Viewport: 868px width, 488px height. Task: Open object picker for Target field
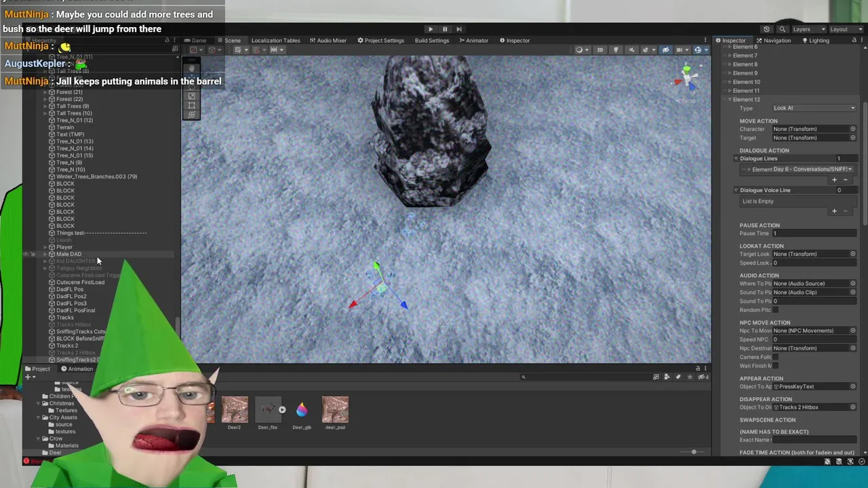click(x=853, y=138)
